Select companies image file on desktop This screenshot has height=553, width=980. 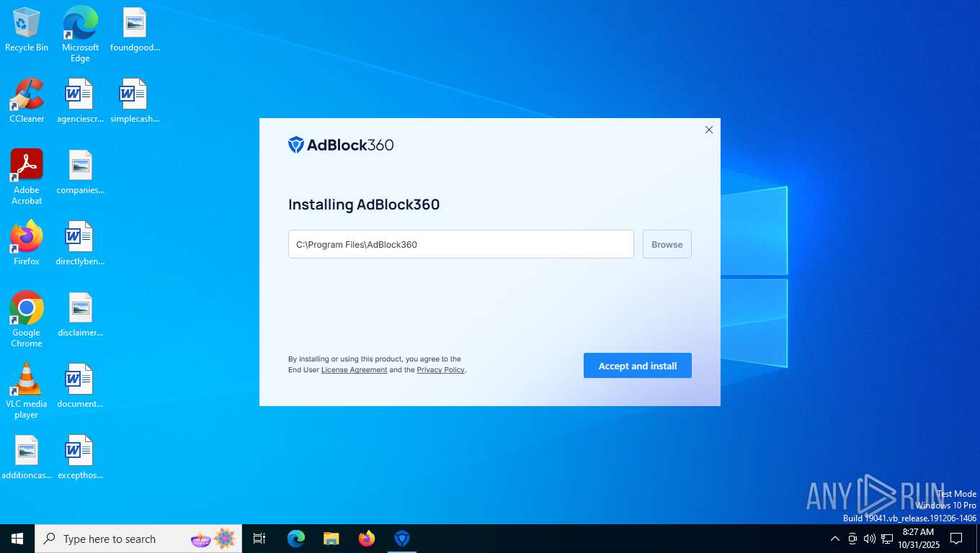[80, 172]
